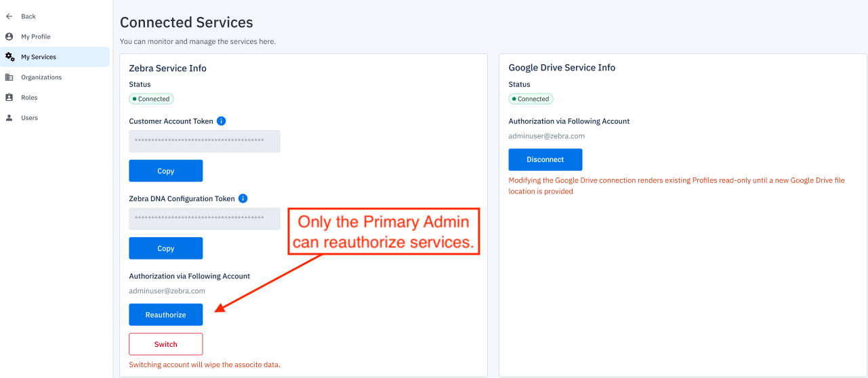The image size is (868, 378).
Task: Click the Organizations building icon
Action: pyautogui.click(x=9, y=77)
